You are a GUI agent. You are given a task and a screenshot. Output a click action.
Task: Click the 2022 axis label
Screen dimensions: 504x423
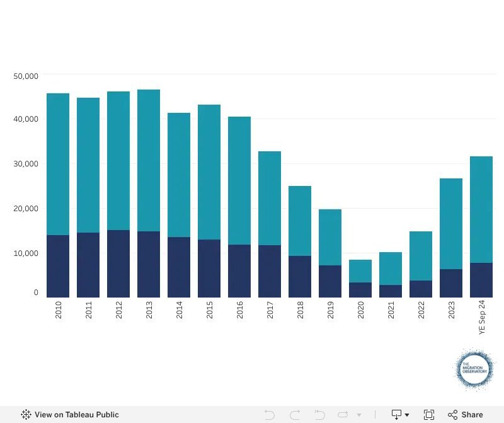click(x=421, y=310)
